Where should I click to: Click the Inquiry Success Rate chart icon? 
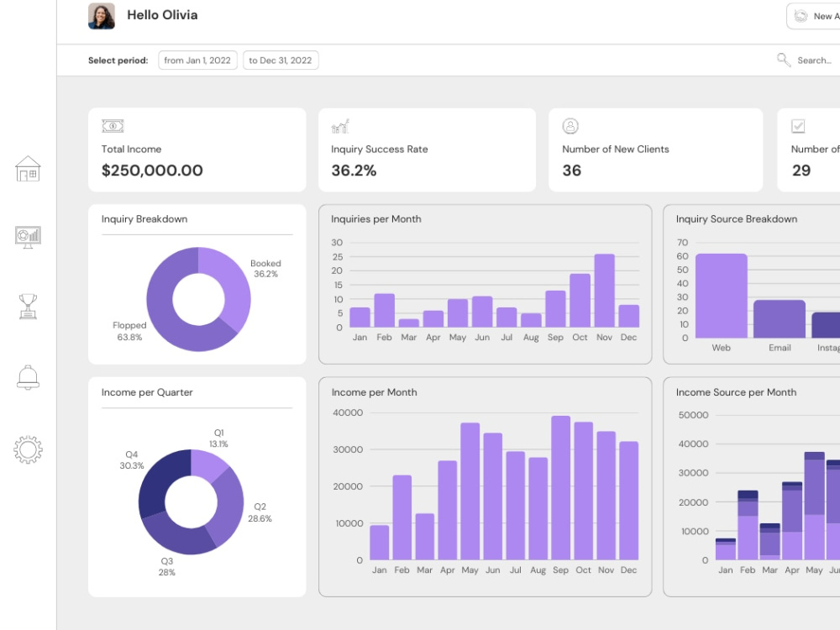pyautogui.click(x=340, y=127)
